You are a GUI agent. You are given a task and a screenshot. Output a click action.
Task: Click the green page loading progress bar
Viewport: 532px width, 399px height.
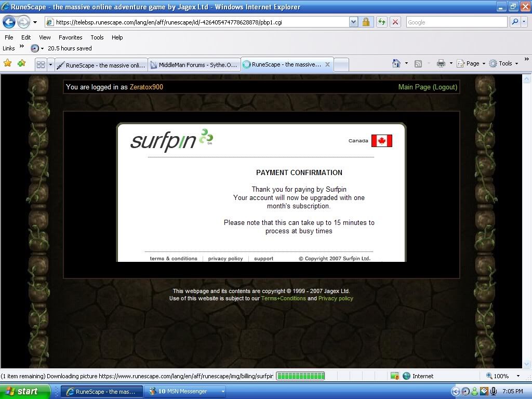(300, 376)
